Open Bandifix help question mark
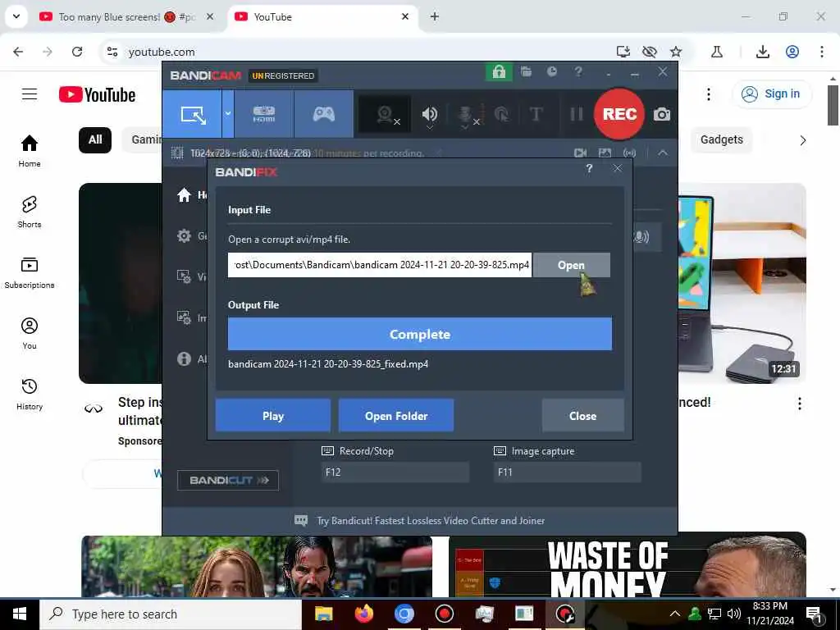 point(589,169)
